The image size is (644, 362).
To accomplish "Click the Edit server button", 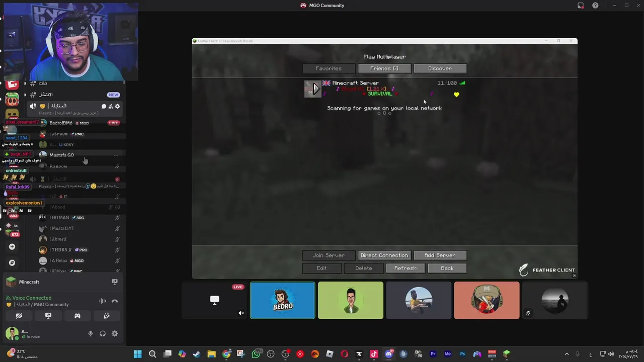I will tap(321, 268).
